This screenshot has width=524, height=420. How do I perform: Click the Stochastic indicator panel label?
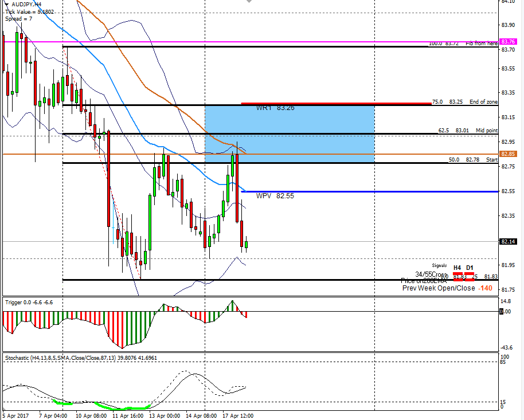80,358
